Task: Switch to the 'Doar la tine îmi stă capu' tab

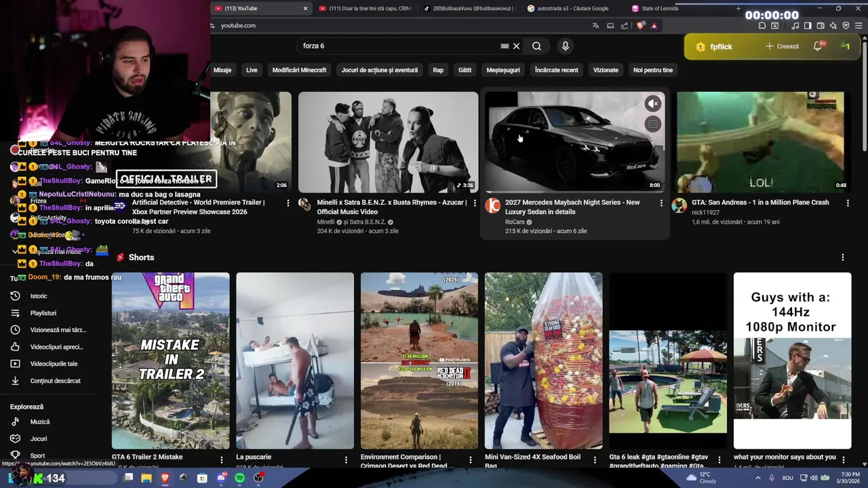Action: point(364,8)
